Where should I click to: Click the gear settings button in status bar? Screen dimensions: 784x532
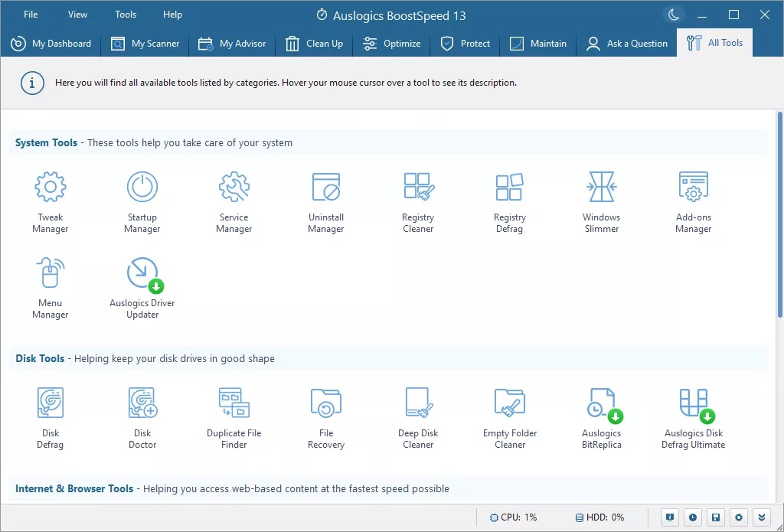point(738,517)
